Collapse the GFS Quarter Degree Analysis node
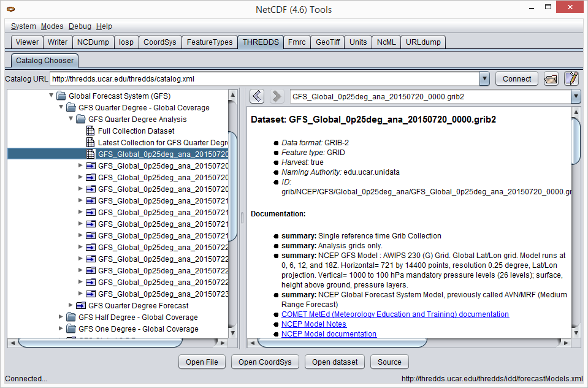The image size is (588, 388). [71, 120]
